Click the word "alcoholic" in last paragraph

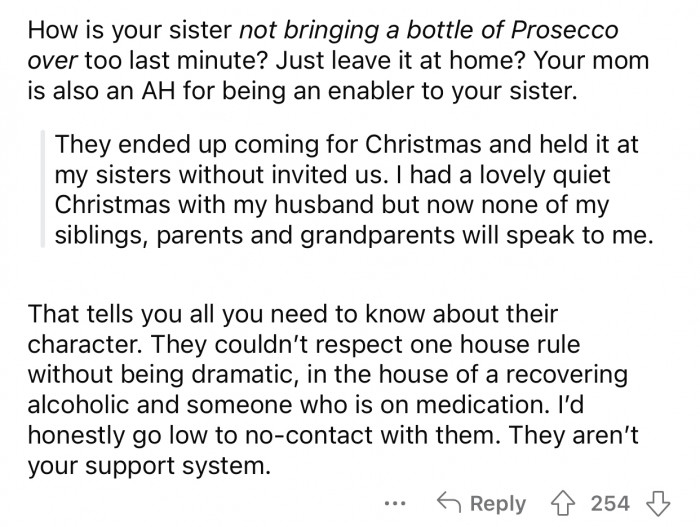[79, 404]
